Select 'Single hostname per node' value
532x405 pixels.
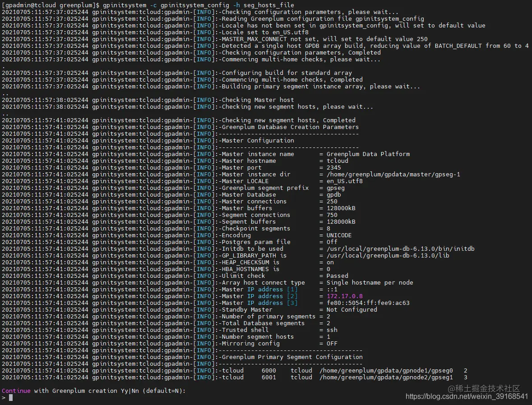pyautogui.click(x=370, y=283)
